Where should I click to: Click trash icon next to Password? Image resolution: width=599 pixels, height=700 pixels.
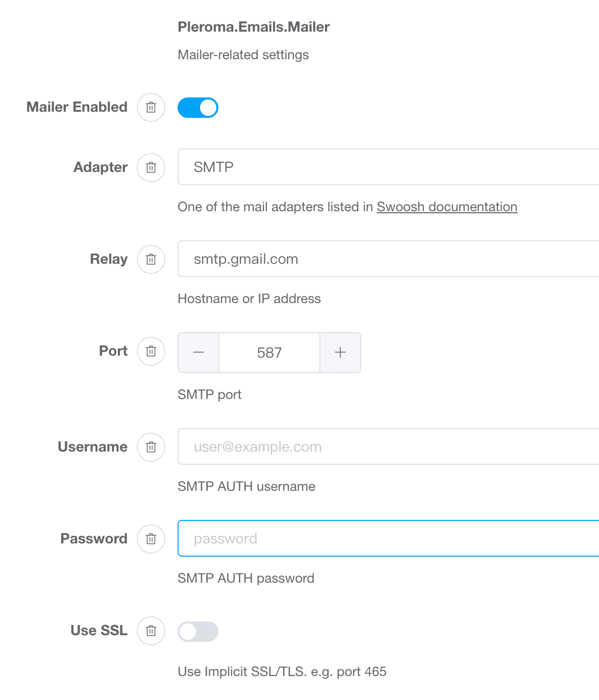pyautogui.click(x=151, y=539)
